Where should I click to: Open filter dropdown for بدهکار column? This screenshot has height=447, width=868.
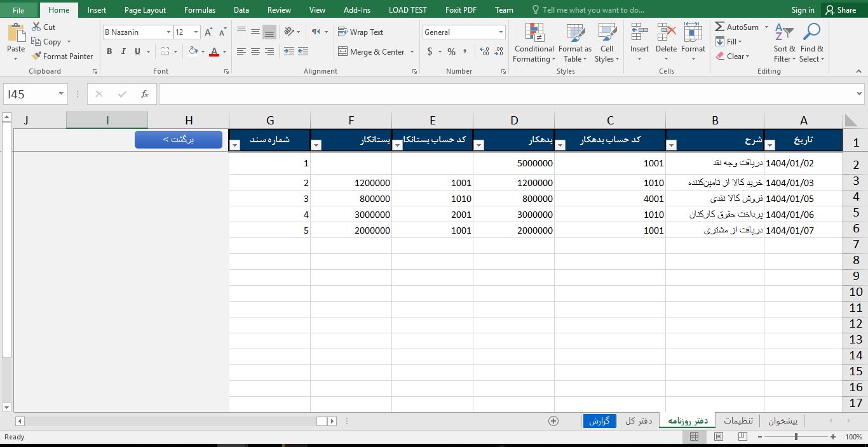tap(479, 145)
